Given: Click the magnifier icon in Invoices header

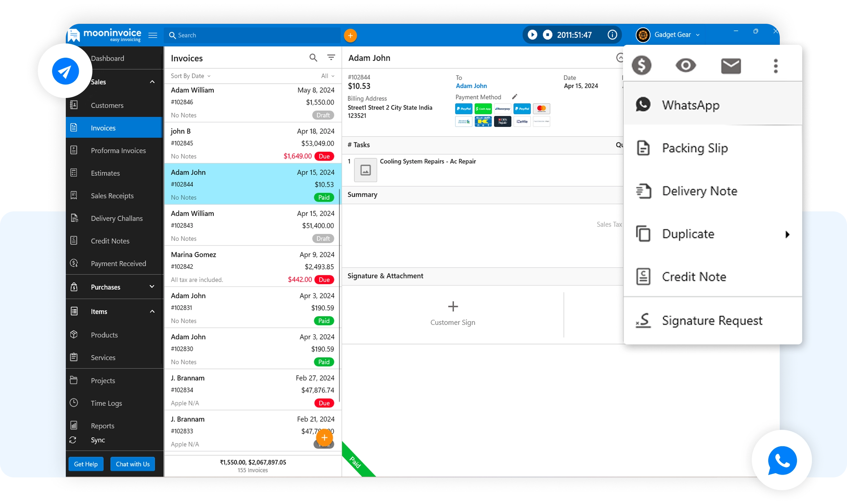Looking at the screenshot, I should pyautogui.click(x=313, y=58).
